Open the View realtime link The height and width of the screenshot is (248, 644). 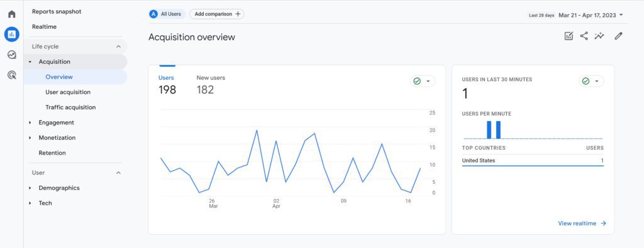[x=582, y=223]
